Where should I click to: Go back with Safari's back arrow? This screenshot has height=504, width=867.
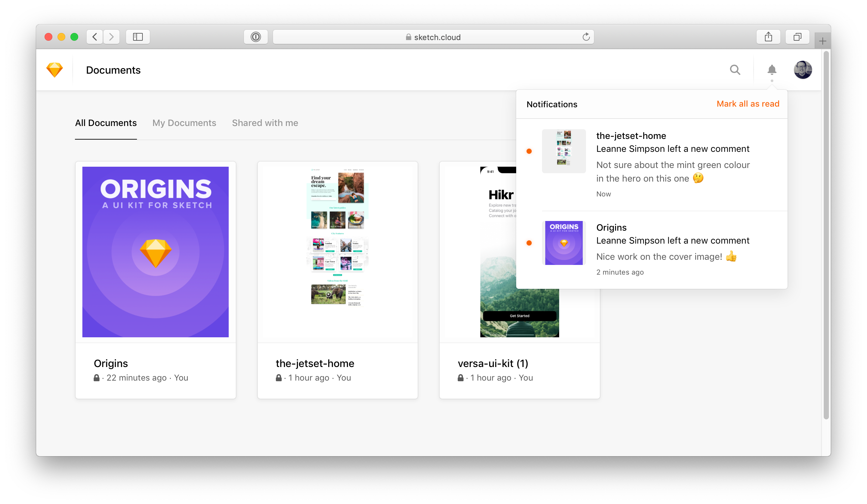[x=95, y=37]
